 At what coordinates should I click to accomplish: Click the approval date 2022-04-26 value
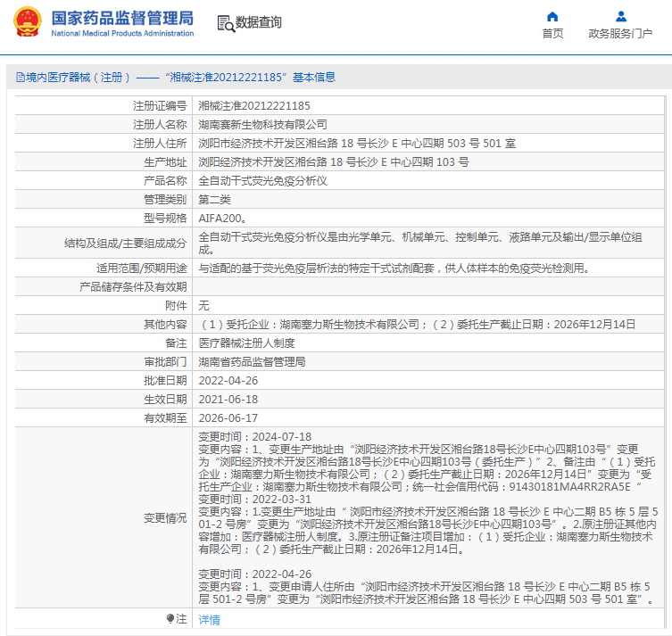pos(228,381)
